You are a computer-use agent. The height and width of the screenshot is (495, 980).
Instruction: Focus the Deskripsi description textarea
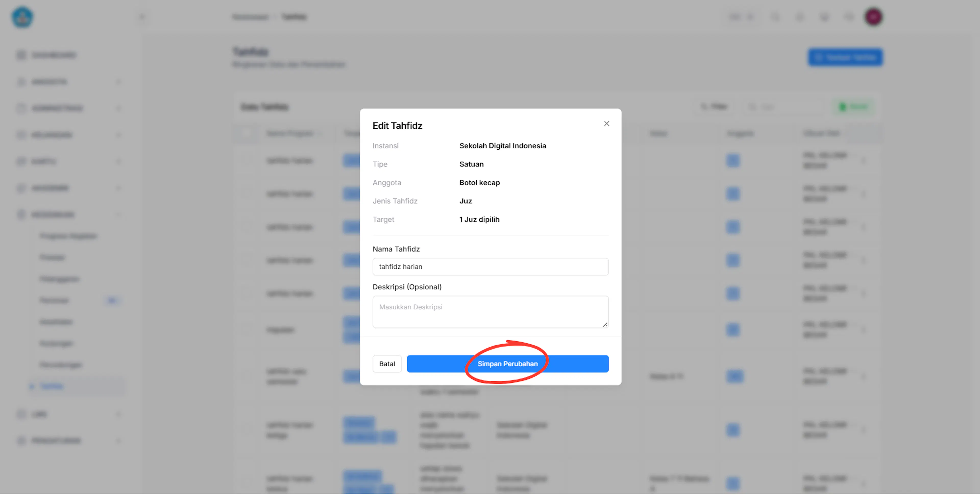490,312
